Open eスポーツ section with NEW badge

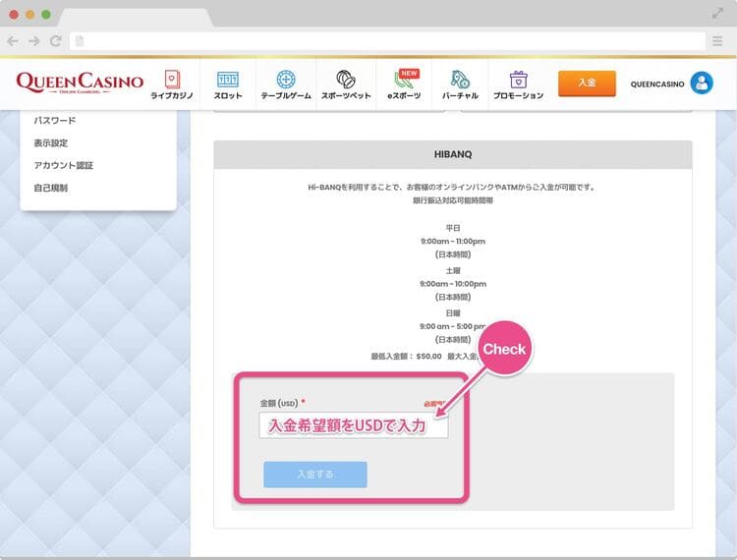pyautogui.click(x=404, y=85)
